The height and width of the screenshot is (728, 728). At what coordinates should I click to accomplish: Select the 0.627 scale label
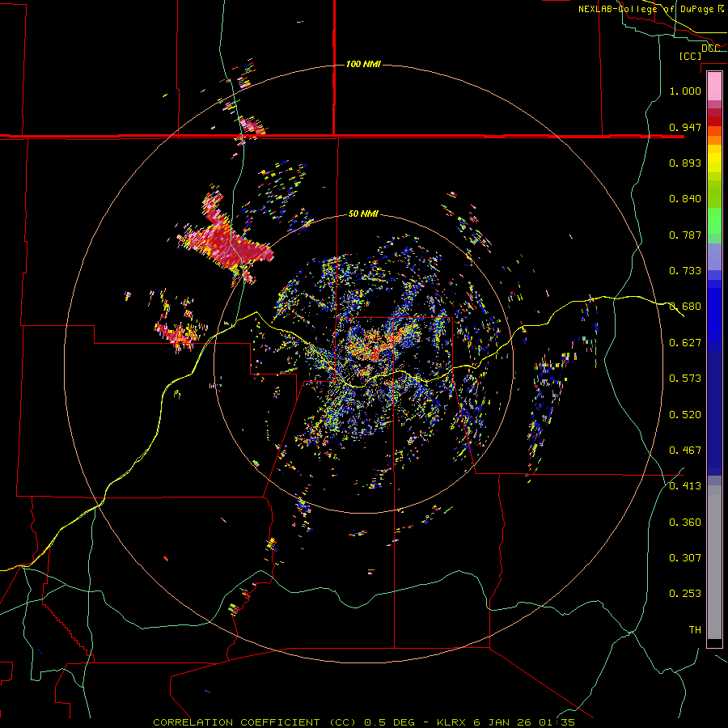tap(685, 342)
